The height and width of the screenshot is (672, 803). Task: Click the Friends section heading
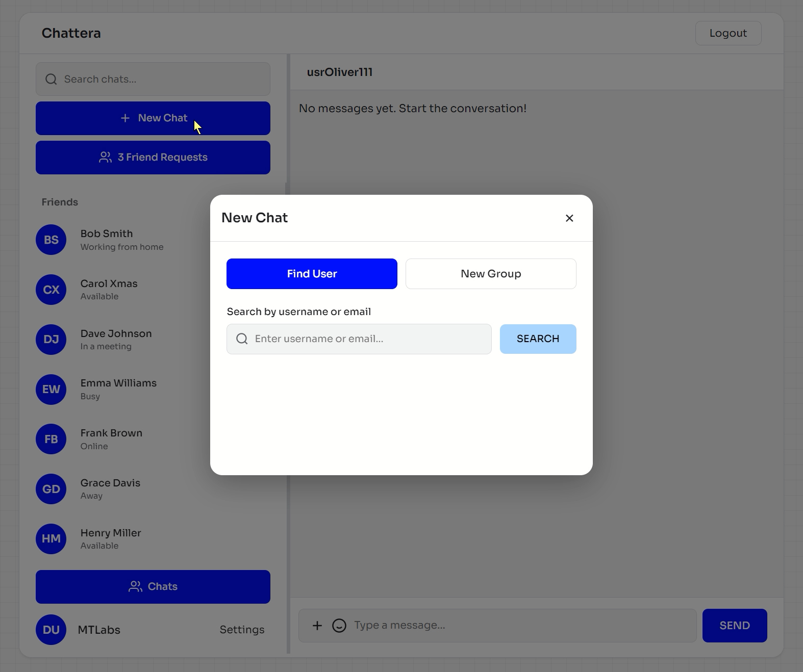[x=60, y=202]
